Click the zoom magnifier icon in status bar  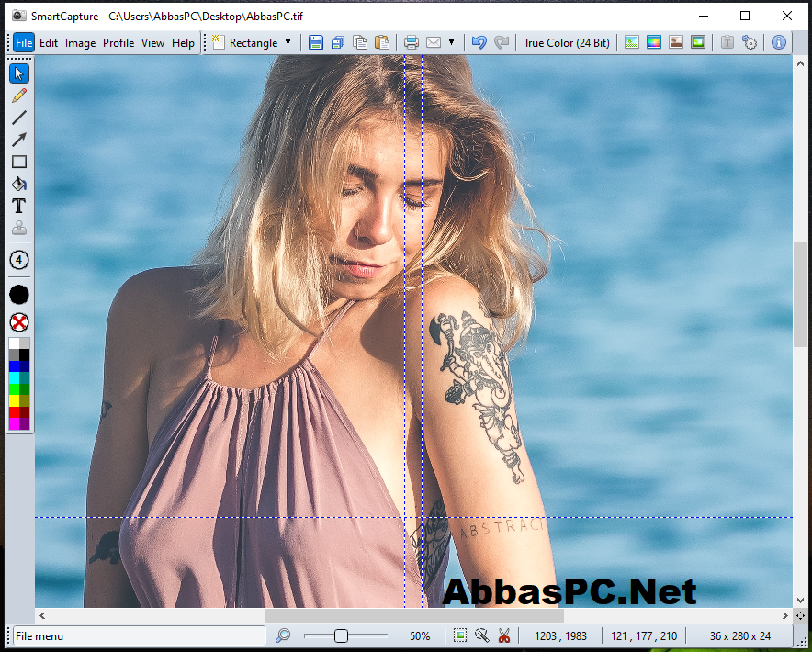[x=283, y=635]
